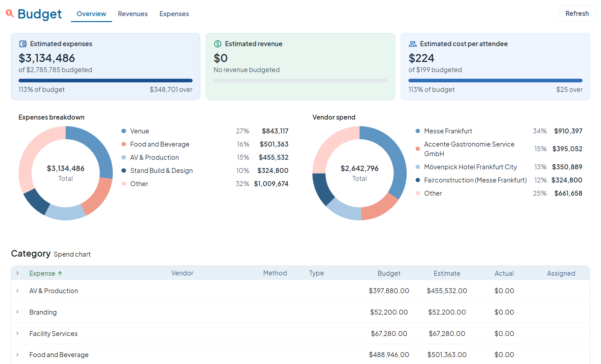This screenshot has width=601, height=364.
Task: Click the Mövenpick Hotel legend dot
Action: tap(418, 167)
